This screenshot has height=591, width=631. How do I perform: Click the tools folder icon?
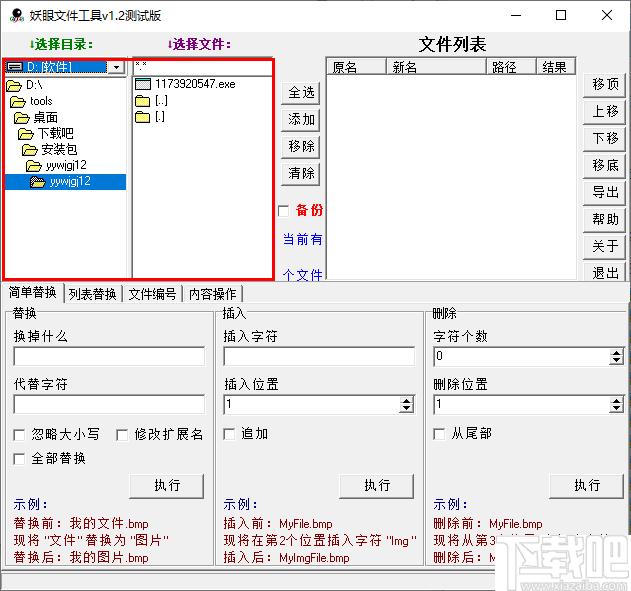(x=18, y=101)
